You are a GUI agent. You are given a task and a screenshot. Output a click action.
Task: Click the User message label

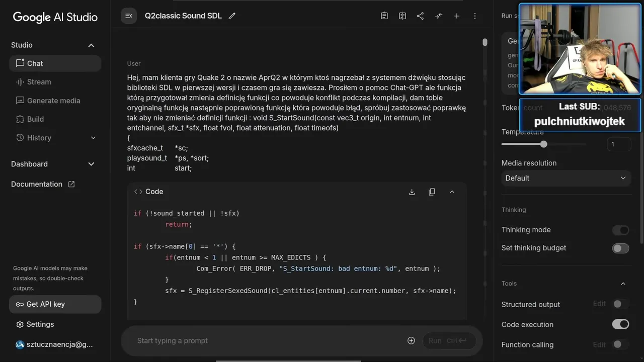coord(134,63)
